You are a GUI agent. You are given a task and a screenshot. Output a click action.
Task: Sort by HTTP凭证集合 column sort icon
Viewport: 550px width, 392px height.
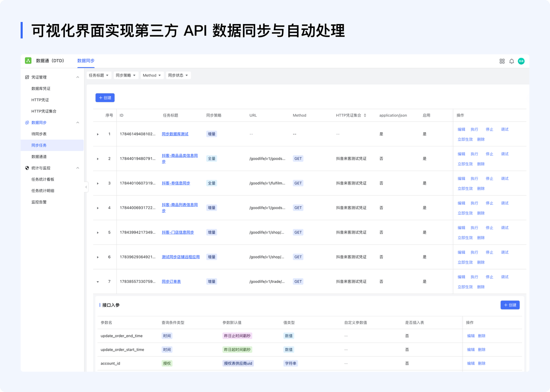click(365, 115)
